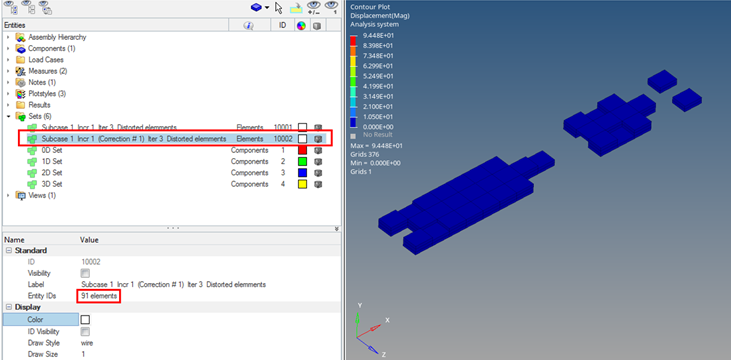This screenshot has height=360, width=731.
Task: Collapse the Sets (6) tree node
Action: pyautogui.click(x=8, y=116)
